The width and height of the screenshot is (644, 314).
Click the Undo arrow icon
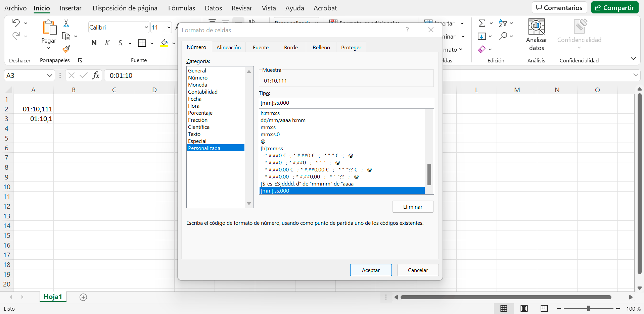click(x=16, y=23)
